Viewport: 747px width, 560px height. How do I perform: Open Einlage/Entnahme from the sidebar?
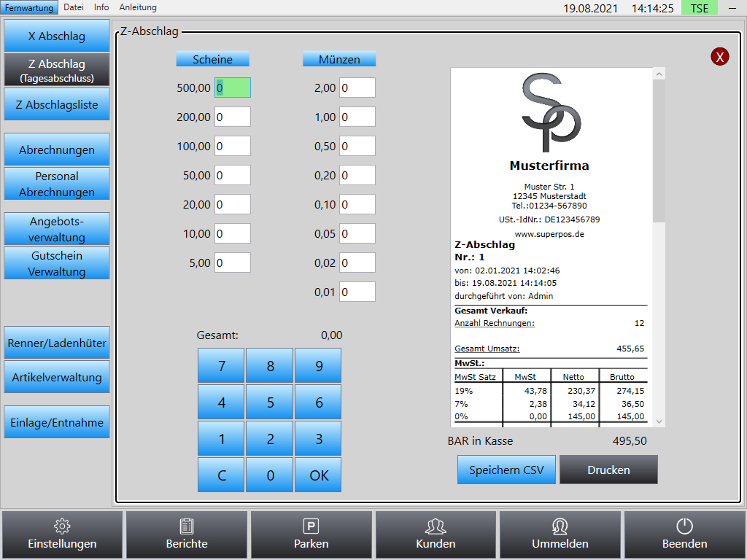57,422
